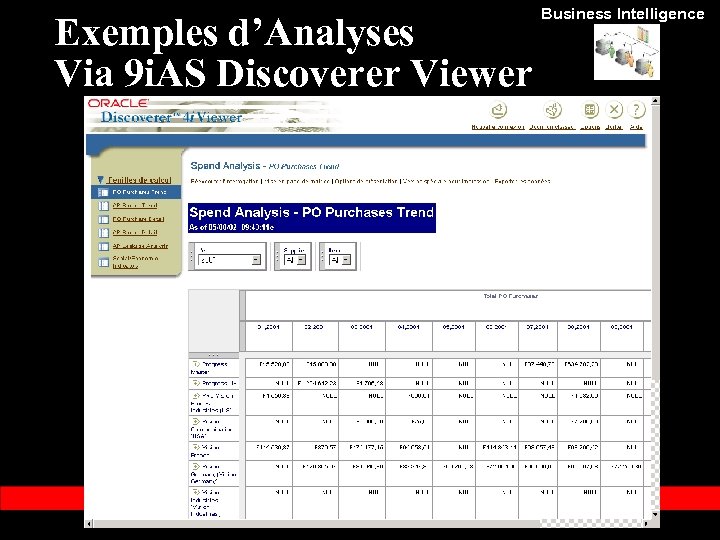Click the dotted grip handle above the row labels

pos(214,355)
